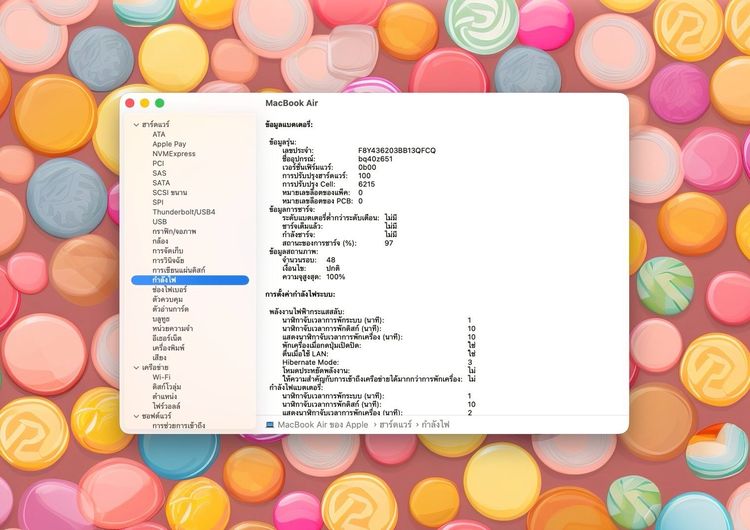Open การจัดเก็บ in the sidebar
This screenshot has height=530, width=750.
click(167, 251)
